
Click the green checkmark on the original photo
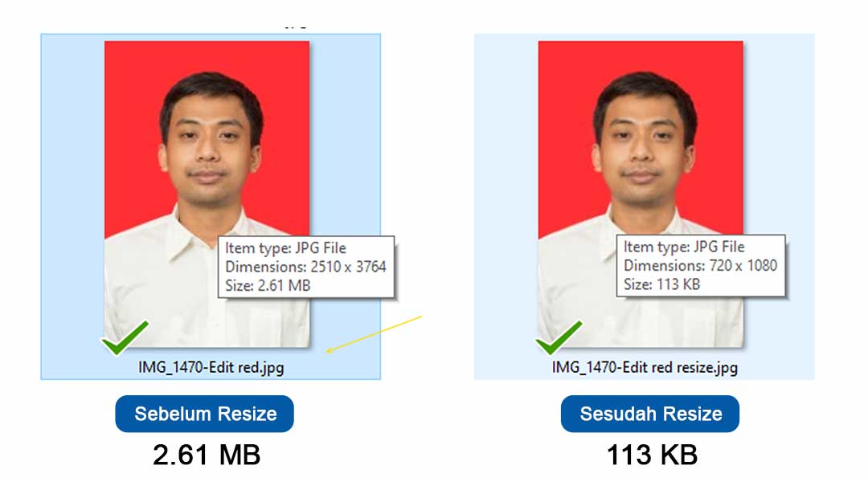coord(125,337)
